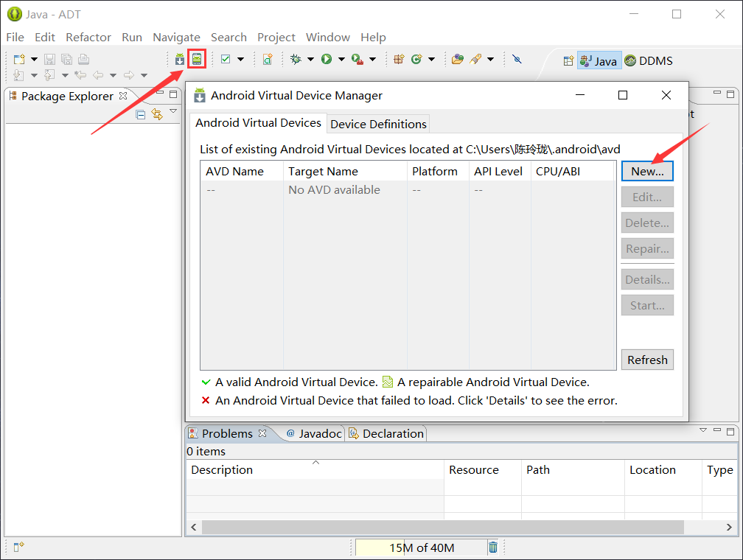Screen dimensions: 743x560
Task: Maximize the Problems panel view
Action: [730, 432]
